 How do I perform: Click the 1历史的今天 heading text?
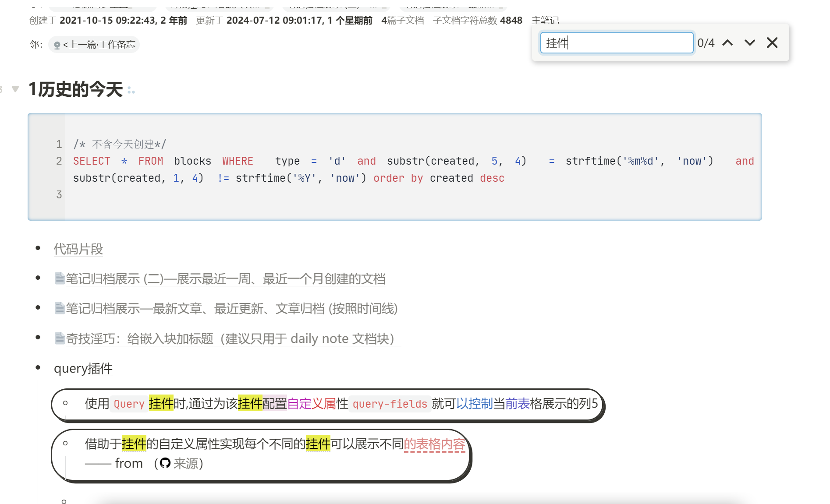click(75, 89)
